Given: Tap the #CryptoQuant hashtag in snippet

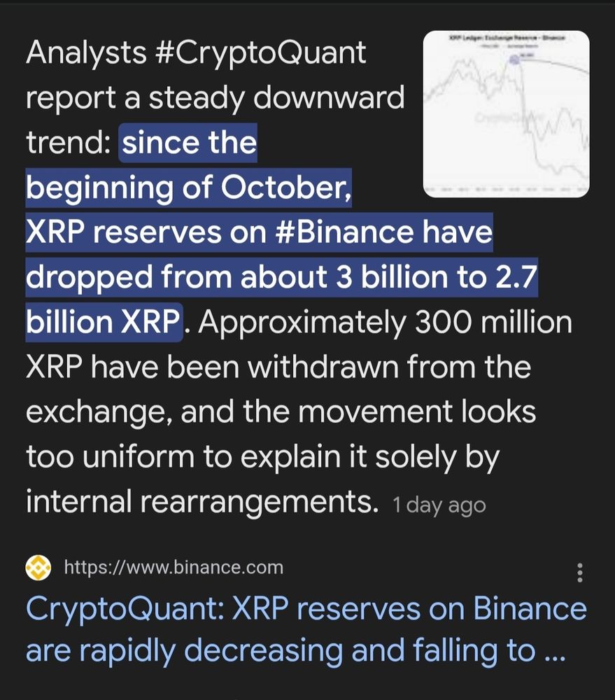Looking at the screenshot, I should click(x=262, y=54).
